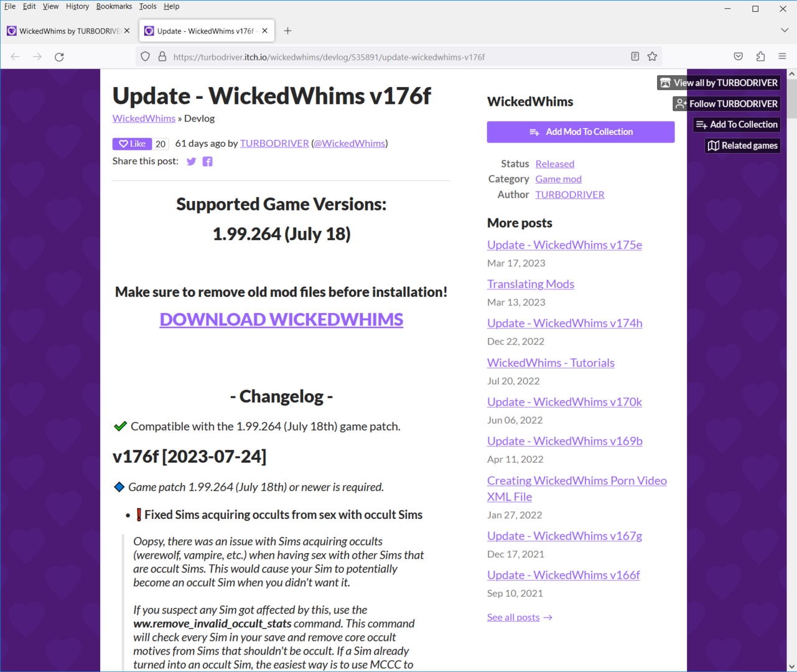The image size is (797, 672).
Task: Open a new tab with plus icon
Action: pyautogui.click(x=287, y=31)
